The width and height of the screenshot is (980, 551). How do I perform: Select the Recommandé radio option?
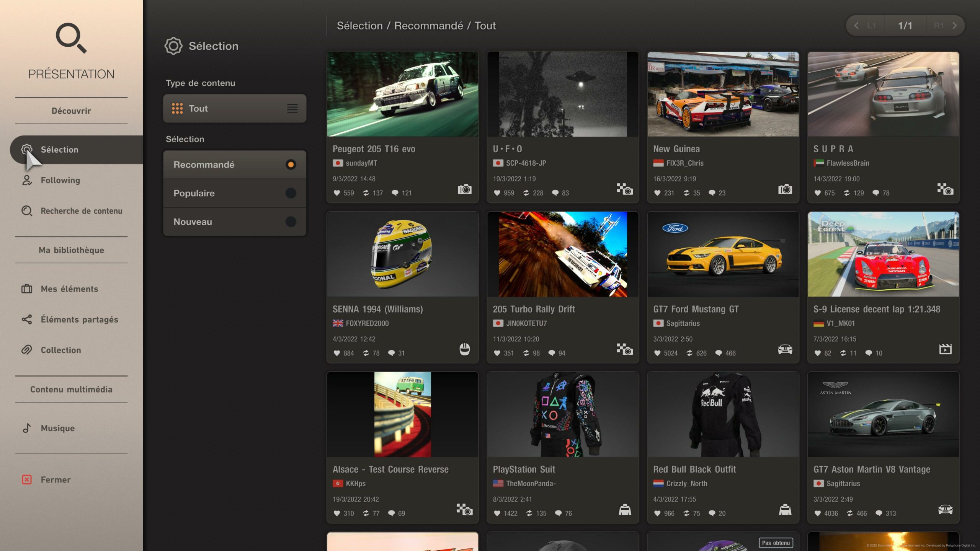235,165
